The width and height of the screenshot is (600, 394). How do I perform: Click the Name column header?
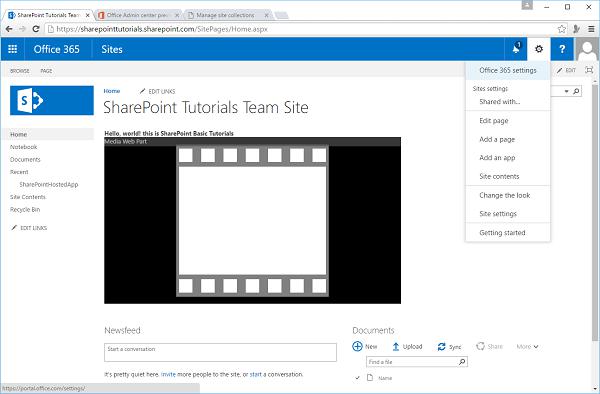(385, 378)
